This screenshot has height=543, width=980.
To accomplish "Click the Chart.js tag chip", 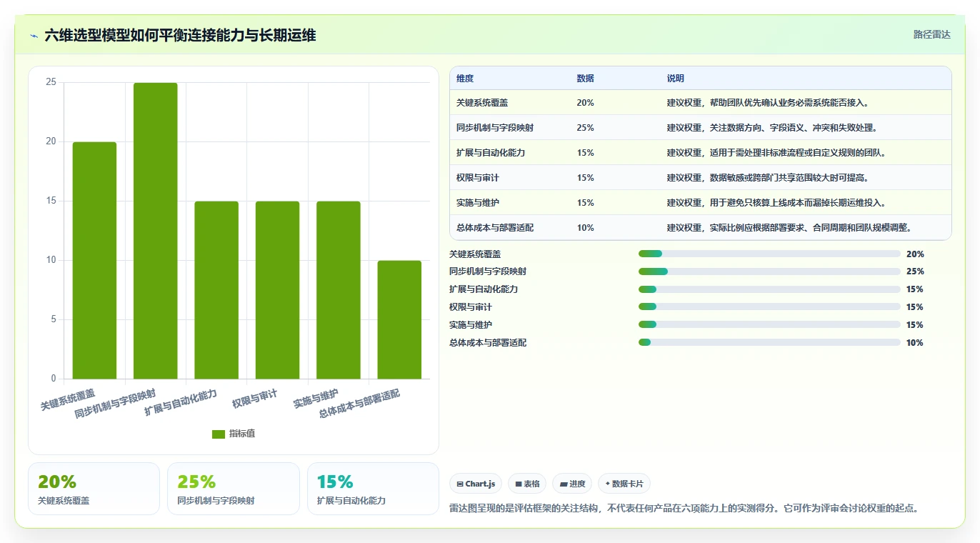I will [476, 484].
